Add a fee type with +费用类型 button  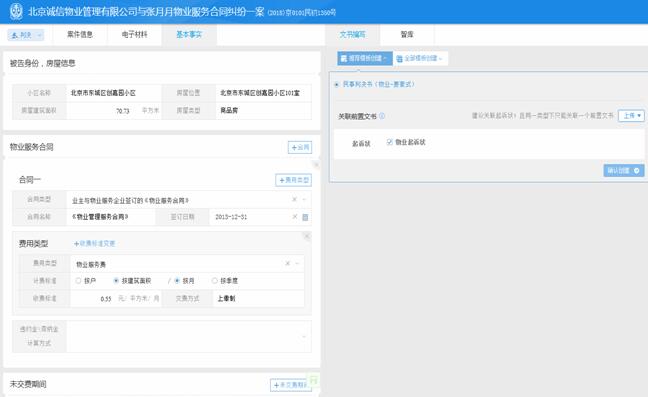293,180
